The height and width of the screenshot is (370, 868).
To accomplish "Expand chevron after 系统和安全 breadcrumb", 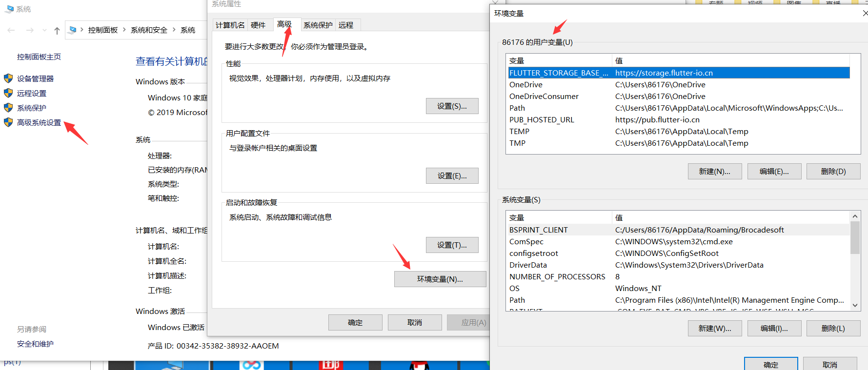I will click(174, 30).
